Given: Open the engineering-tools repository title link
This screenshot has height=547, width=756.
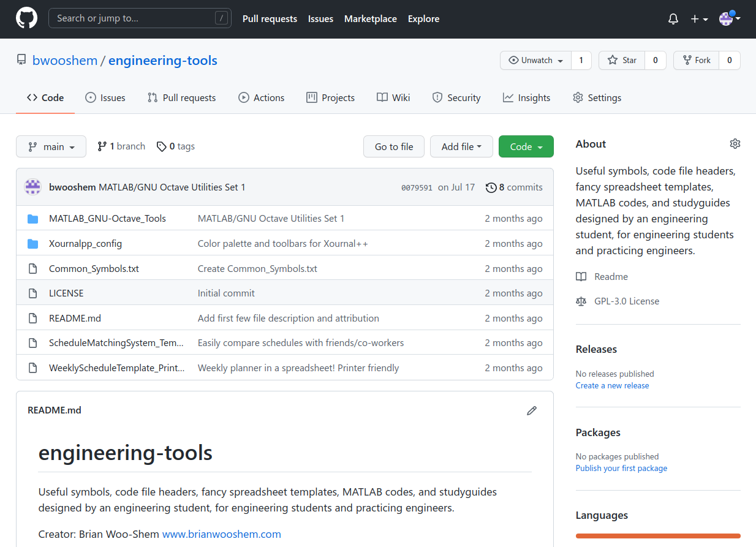Looking at the screenshot, I should point(163,60).
